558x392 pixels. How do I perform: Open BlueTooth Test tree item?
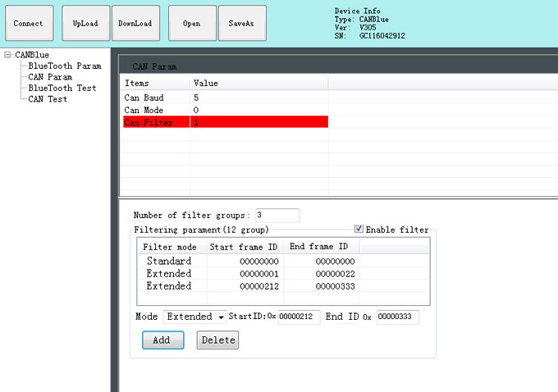pos(62,88)
